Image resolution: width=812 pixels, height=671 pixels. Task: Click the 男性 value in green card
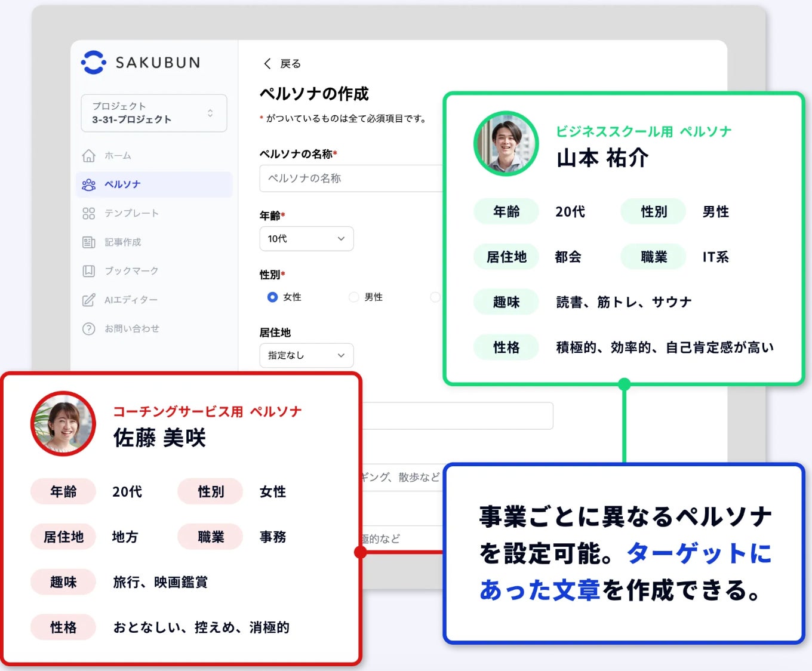pos(716,212)
